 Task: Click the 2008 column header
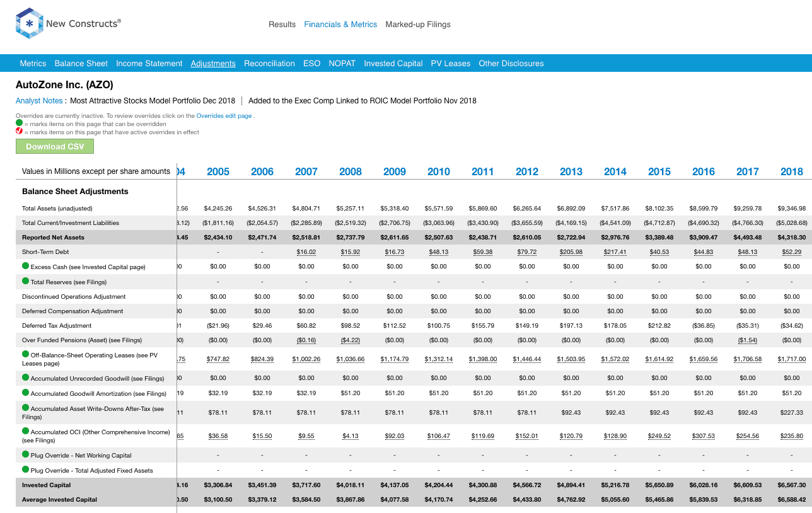pos(351,171)
